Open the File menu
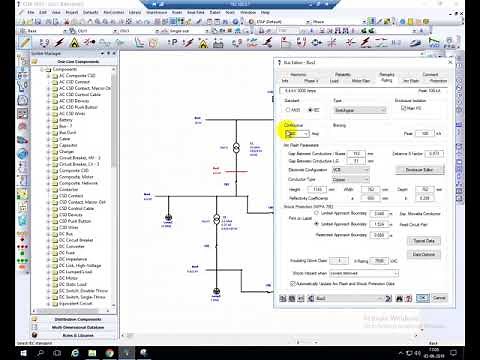This screenshot has width=480, height=360. 31,12
